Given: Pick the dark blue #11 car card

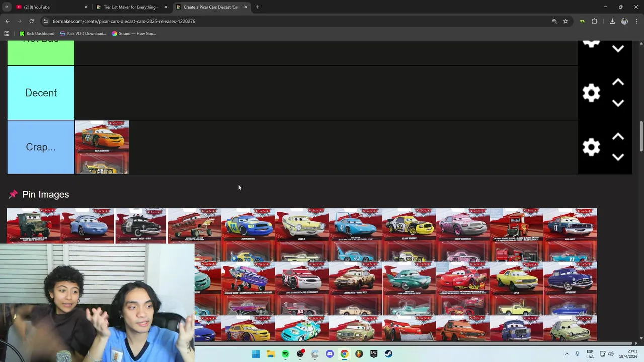Looking at the screenshot, I should coord(570,235).
